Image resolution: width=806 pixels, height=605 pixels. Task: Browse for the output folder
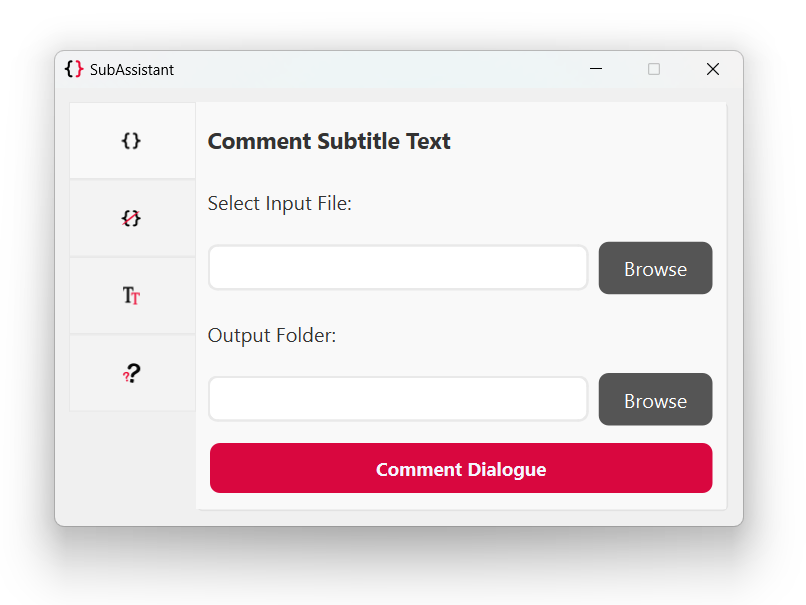click(655, 400)
